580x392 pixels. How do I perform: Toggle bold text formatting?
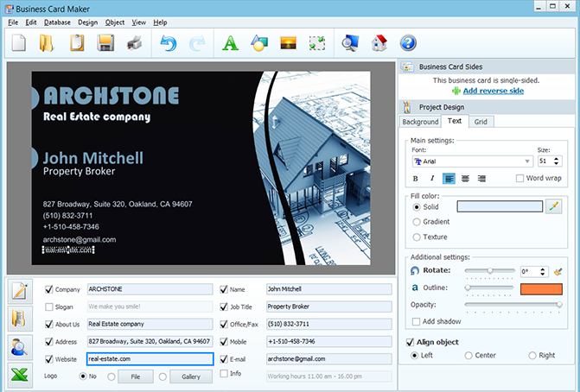click(416, 179)
